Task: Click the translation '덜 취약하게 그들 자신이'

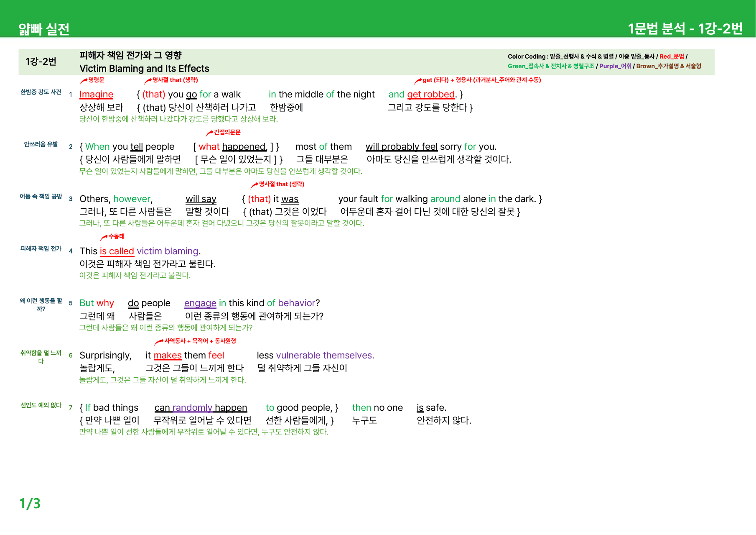Action: point(302,368)
